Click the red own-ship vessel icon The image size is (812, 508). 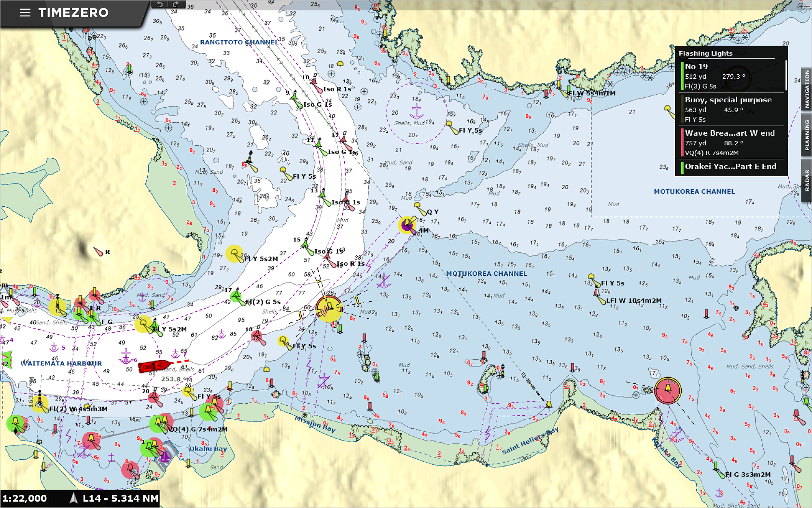154,366
